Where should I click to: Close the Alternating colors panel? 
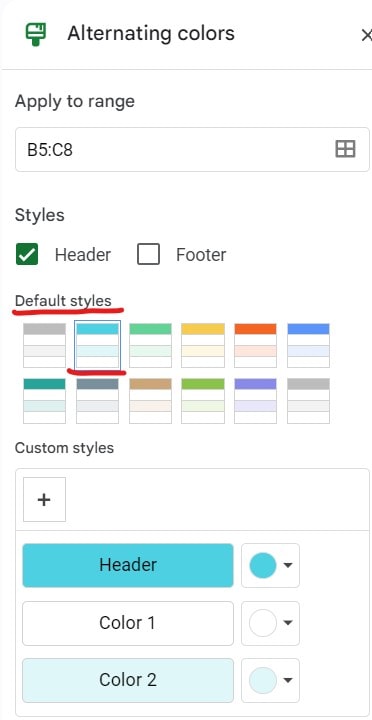(366, 35)
